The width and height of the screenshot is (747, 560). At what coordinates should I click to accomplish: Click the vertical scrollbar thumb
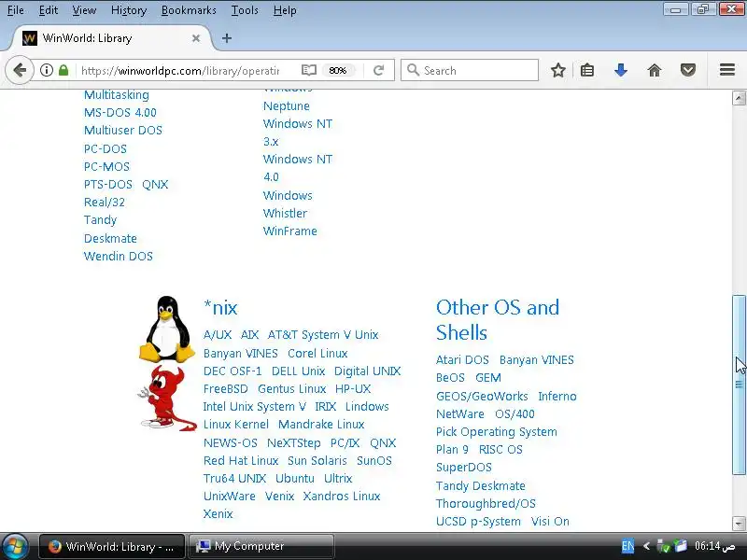coord(739,385)
